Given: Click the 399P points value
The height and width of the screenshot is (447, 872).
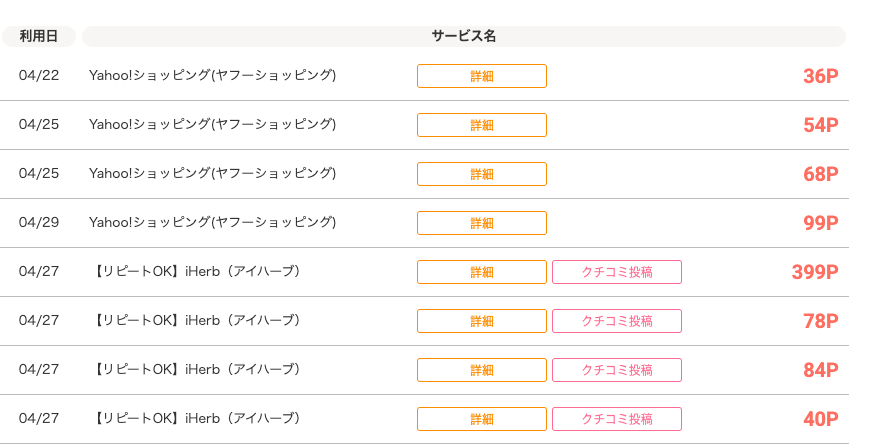Looking at the screenshot, I should (x=814, y=272).
